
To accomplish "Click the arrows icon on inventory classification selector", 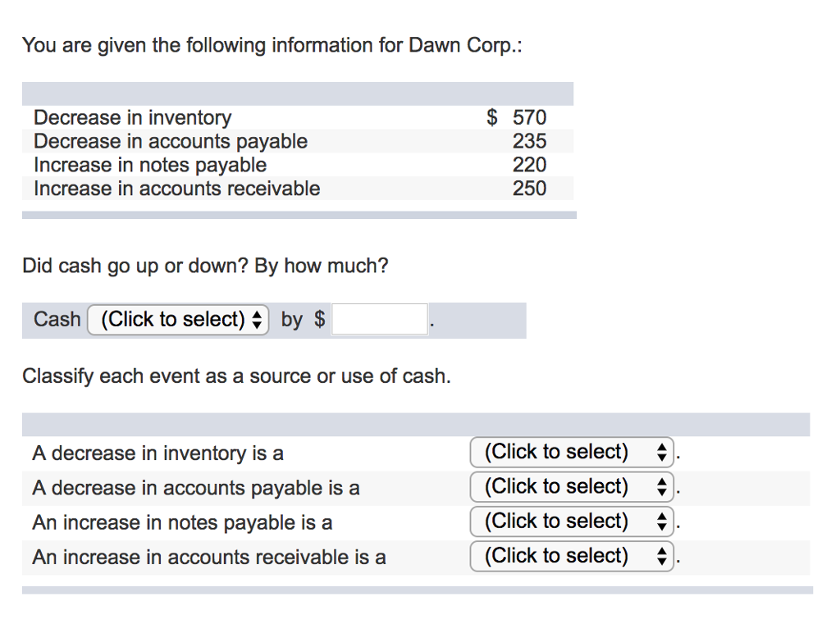I will coord(660,453).
